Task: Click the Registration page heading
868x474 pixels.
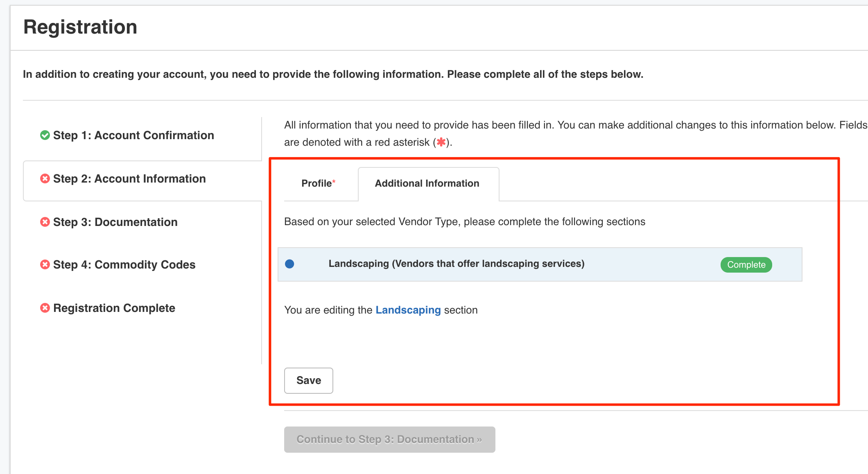Action: point(80,27)
